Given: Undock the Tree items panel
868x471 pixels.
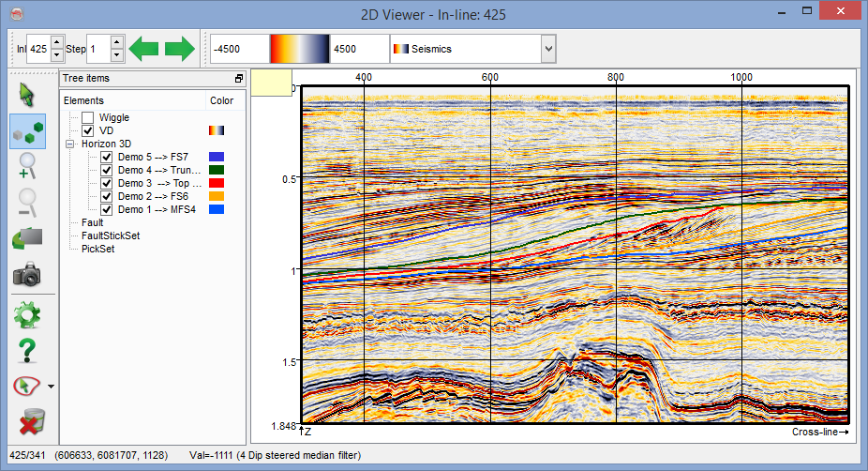Looking at the screenshot, I should [238, 79].
